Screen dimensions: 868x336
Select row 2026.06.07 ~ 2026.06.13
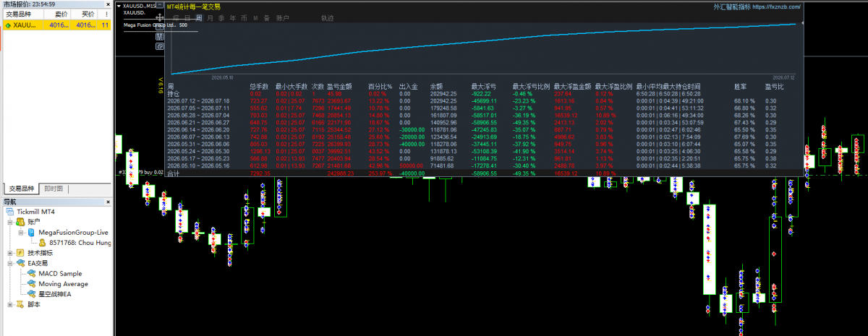485,137
